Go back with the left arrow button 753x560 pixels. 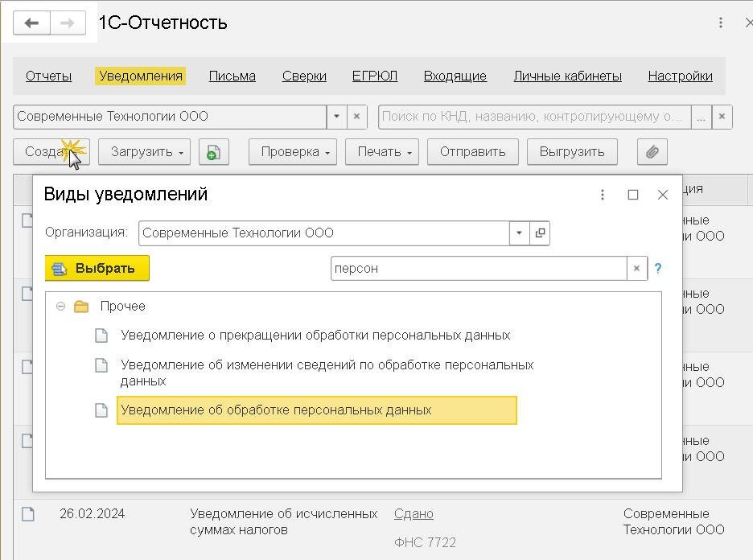pos(31,23)
